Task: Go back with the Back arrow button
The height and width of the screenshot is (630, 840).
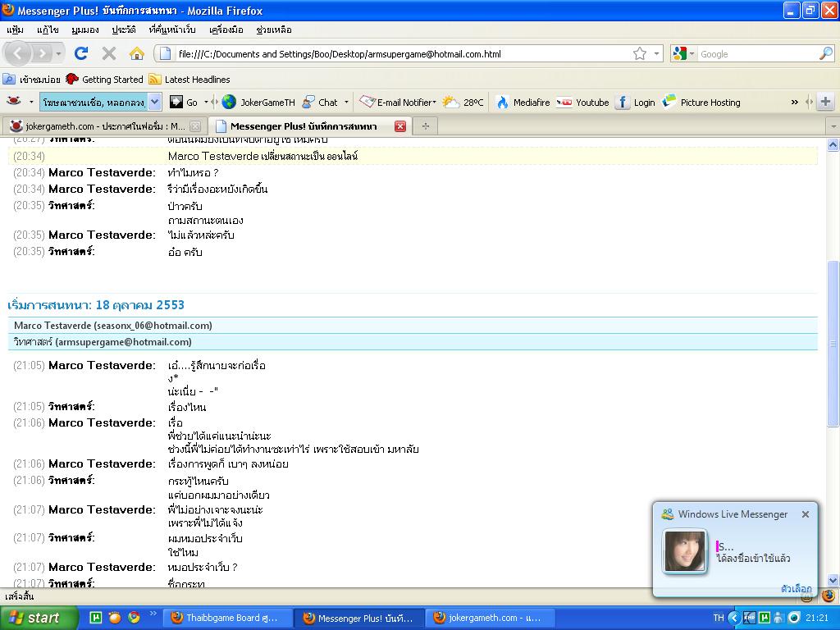Action: pos(18,53)
